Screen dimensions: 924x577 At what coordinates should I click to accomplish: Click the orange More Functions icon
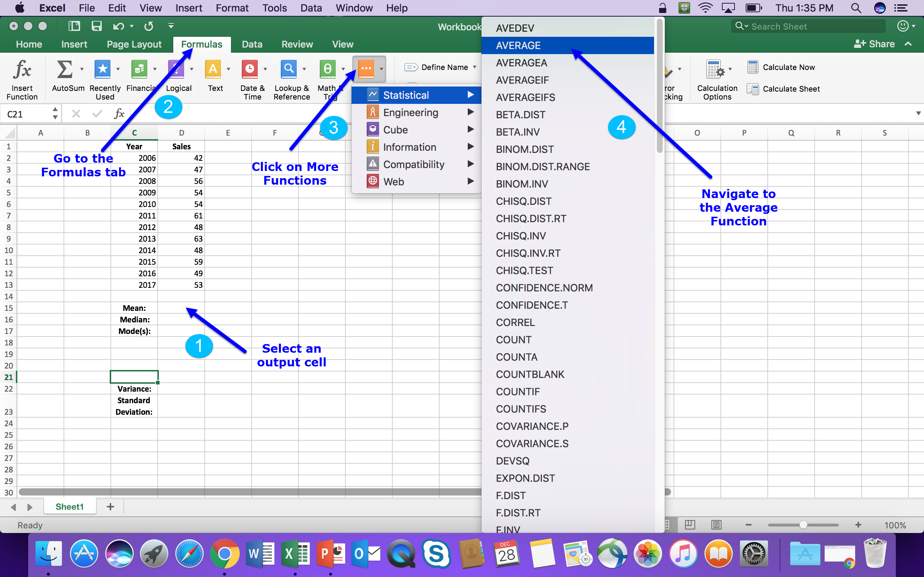pyautogui.click(x=366, y=70)
